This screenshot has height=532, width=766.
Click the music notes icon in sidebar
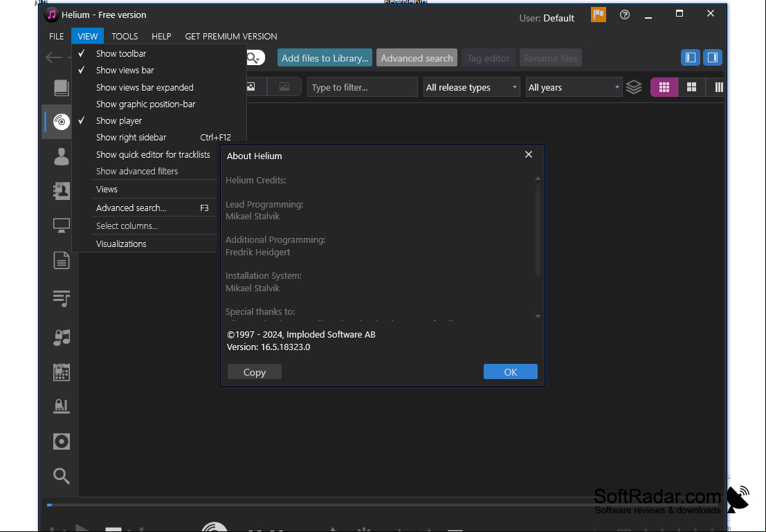tap(61, 337)
